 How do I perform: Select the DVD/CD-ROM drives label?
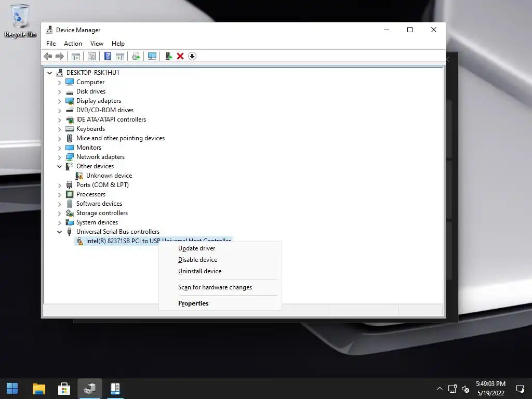coord(105,110)
